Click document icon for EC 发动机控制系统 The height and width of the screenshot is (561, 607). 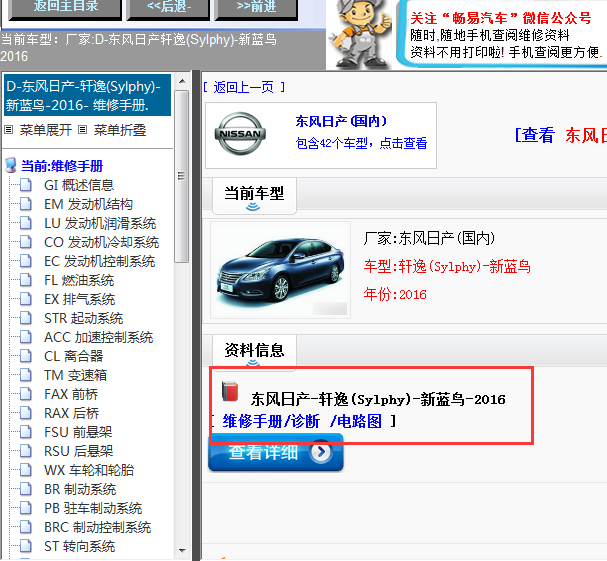click(x=26, y=261)
